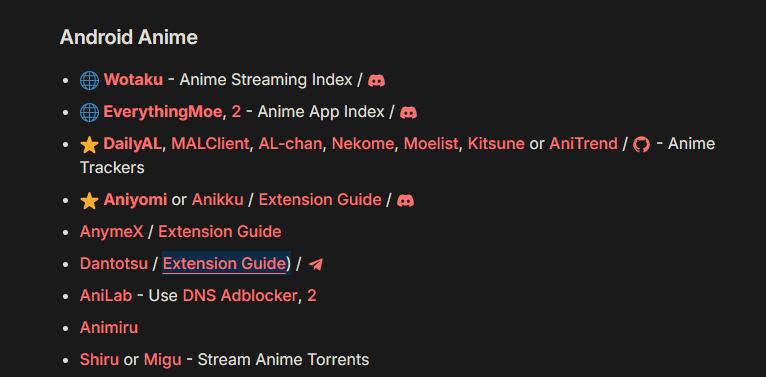The height and width of the screenshot is (377, 766).
Task: Open the Android Anime section heading
Action: [129, 38]
